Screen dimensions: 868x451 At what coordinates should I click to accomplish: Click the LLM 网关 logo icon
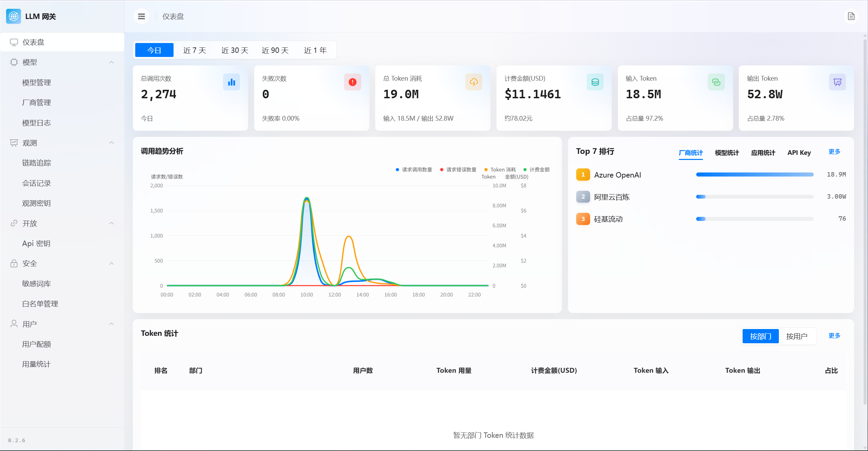coord(14,16)
